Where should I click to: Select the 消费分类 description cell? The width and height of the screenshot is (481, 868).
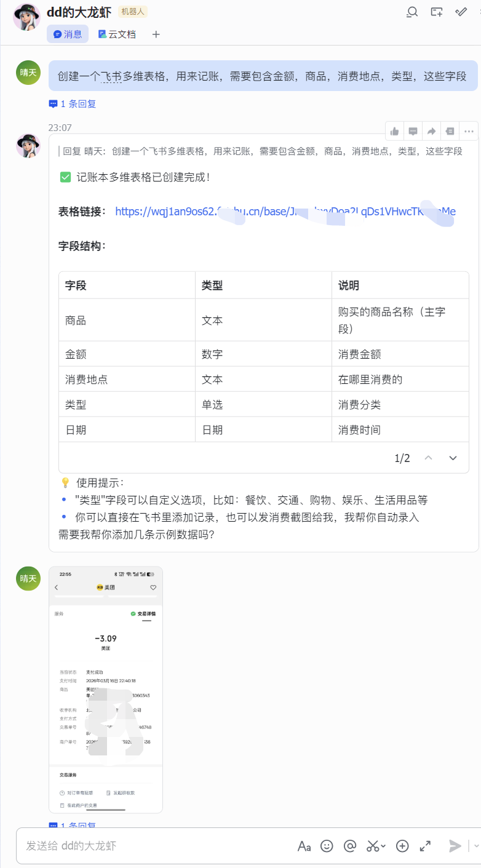pos(400,405)
